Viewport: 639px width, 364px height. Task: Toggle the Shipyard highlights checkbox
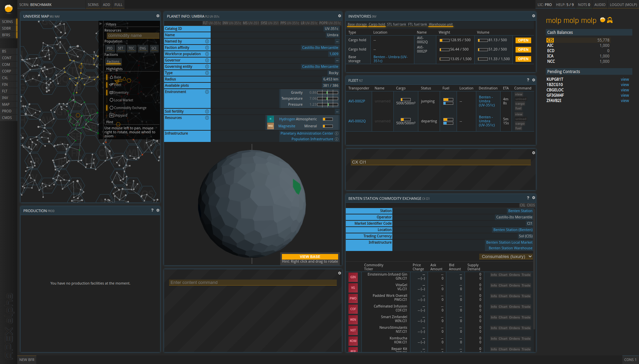click(x=112, y=115)
